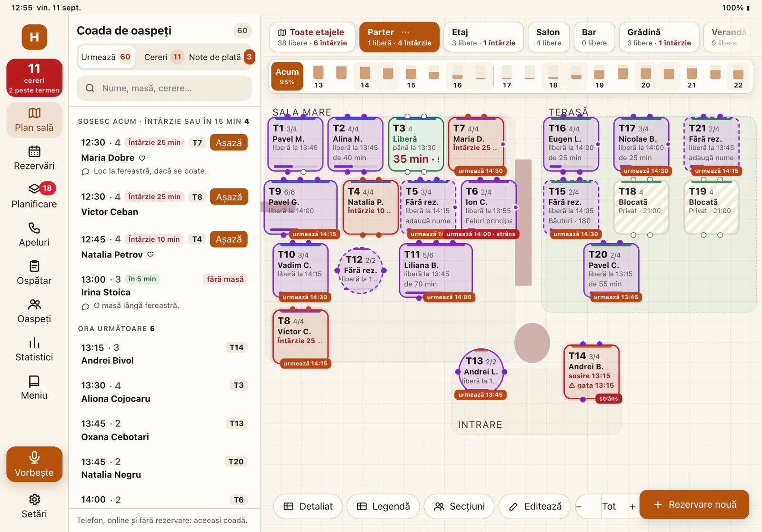Switch to Etaj floor tab
This screenshot has width=762, height=532.
484,37
